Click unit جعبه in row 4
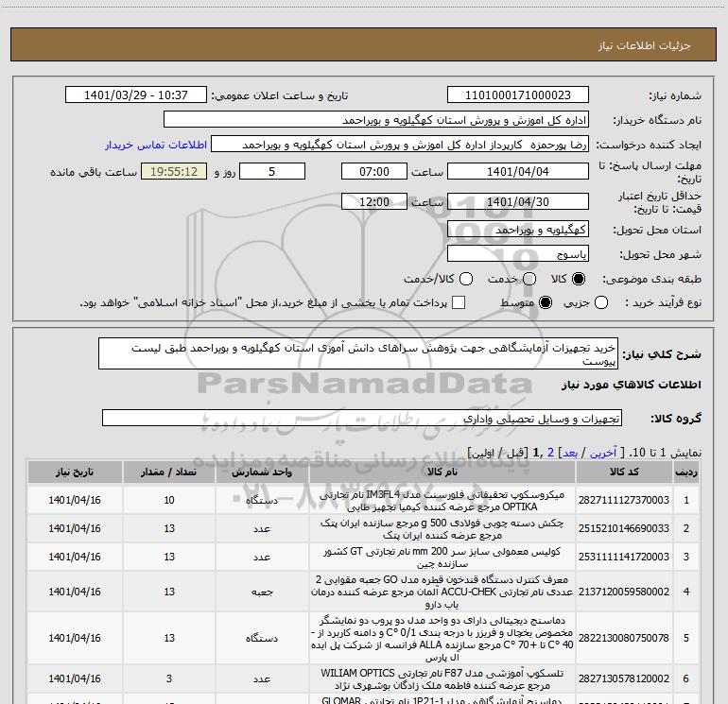This screenshot has width=728, height=704. click(262, 592)
